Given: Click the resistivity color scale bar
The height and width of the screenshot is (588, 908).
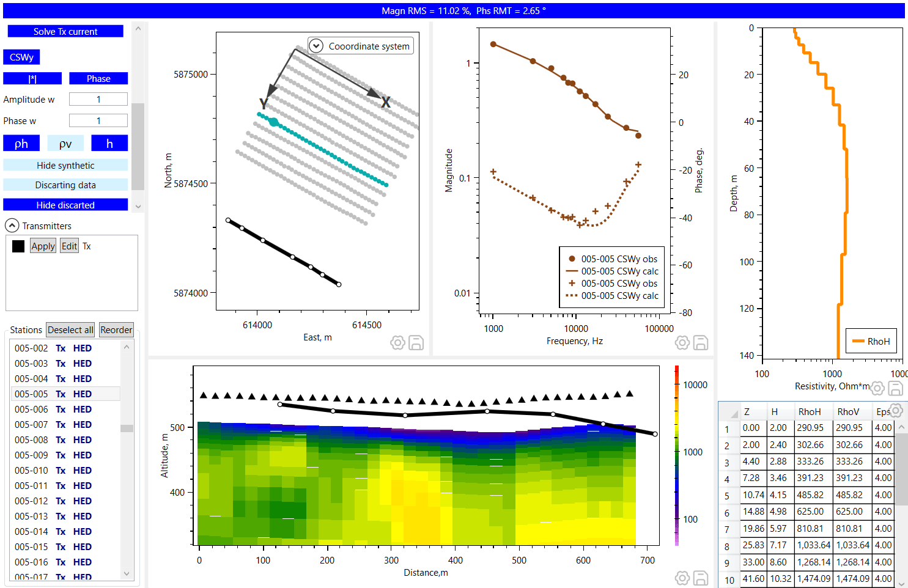Looking at the screenshot, I should (x=677, y=455).
